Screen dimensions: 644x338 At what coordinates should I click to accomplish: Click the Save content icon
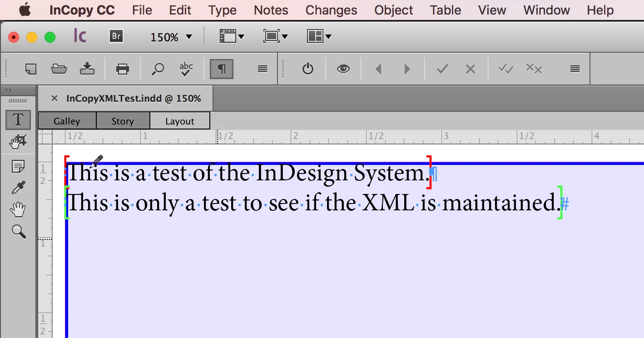[87, 69]
